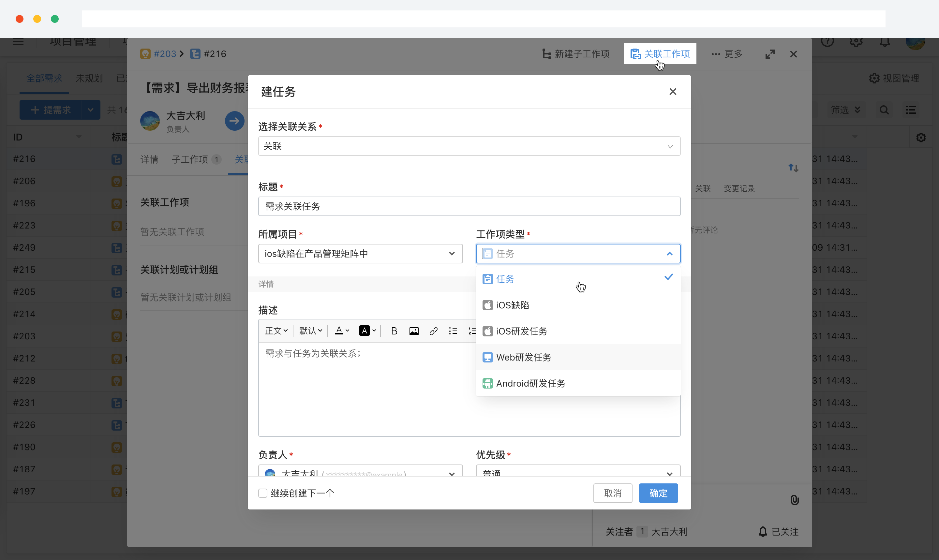
Task: Insert a hyperlink in the description
Action: pyautogui.click(x=434, y=331)
